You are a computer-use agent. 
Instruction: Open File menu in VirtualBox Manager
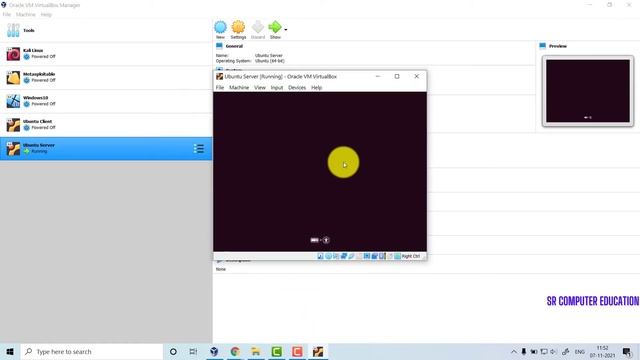7,14
